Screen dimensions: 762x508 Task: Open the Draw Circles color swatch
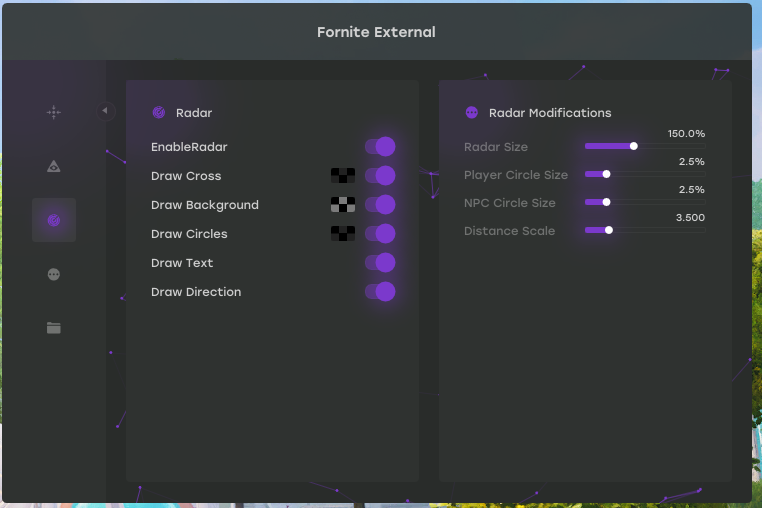[343, 233]
